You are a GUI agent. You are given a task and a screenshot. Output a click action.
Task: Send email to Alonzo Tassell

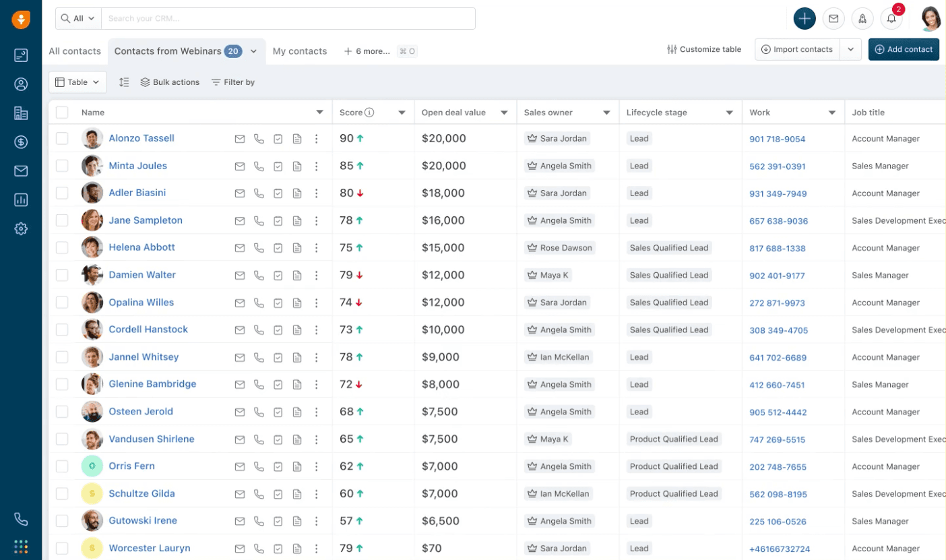239,139
